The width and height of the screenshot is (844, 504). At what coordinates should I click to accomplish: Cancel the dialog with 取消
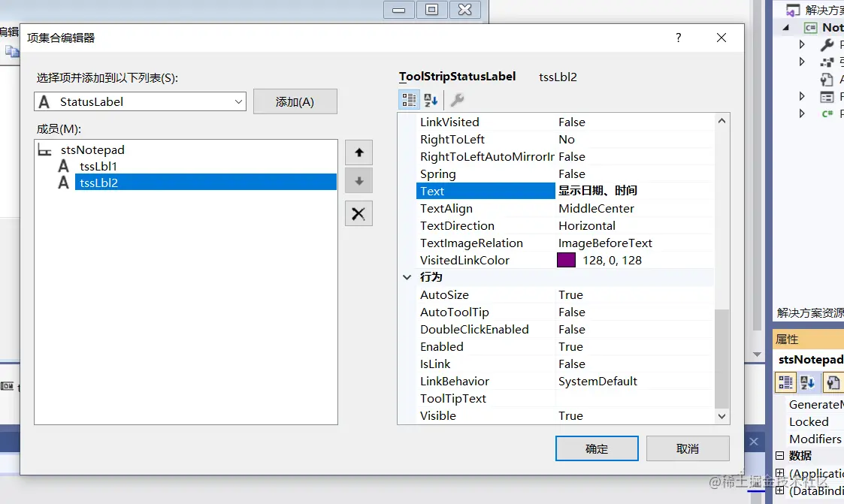688,448
